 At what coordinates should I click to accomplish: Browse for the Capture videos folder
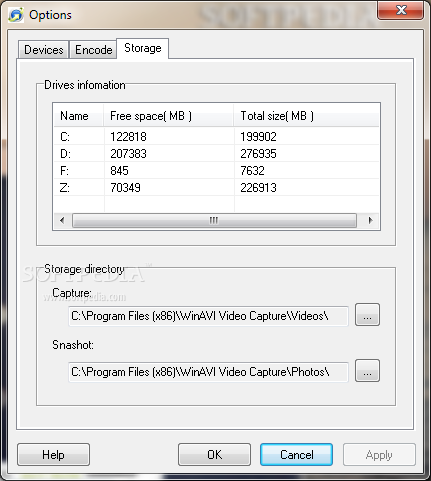click(367, 315)
